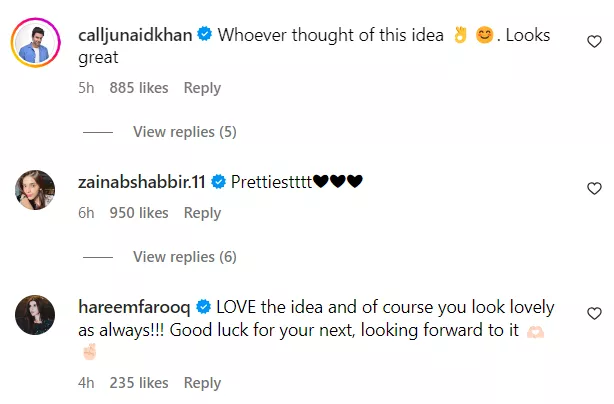Reply to calljunaidkhan's comment
The width and height of the screenshot is (614, 404).
tap(202, 88)
